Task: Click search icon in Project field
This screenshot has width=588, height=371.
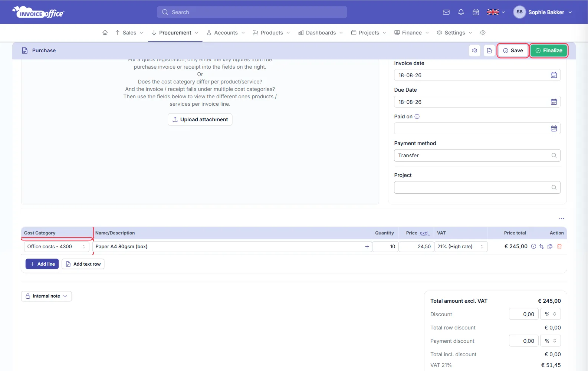Action: (x=553, y=187)
